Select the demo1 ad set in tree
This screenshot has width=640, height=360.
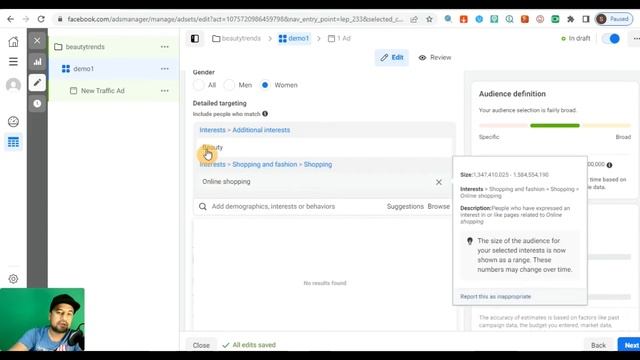click(83, 69)
